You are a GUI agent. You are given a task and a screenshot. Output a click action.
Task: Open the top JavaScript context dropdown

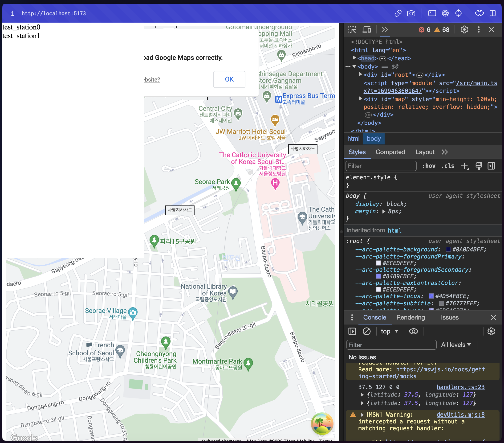point(389,331)
